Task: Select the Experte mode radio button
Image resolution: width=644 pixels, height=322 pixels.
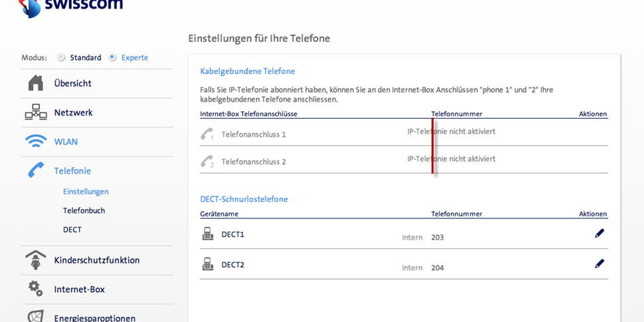Action: pyautogui.click(x=113, y=58)
